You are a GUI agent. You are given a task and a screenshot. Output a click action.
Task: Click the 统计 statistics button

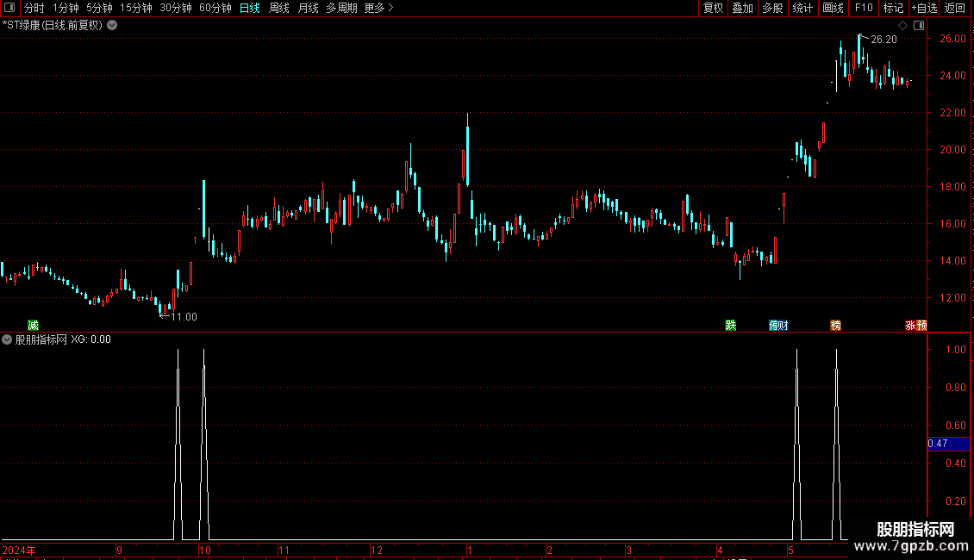802,8
